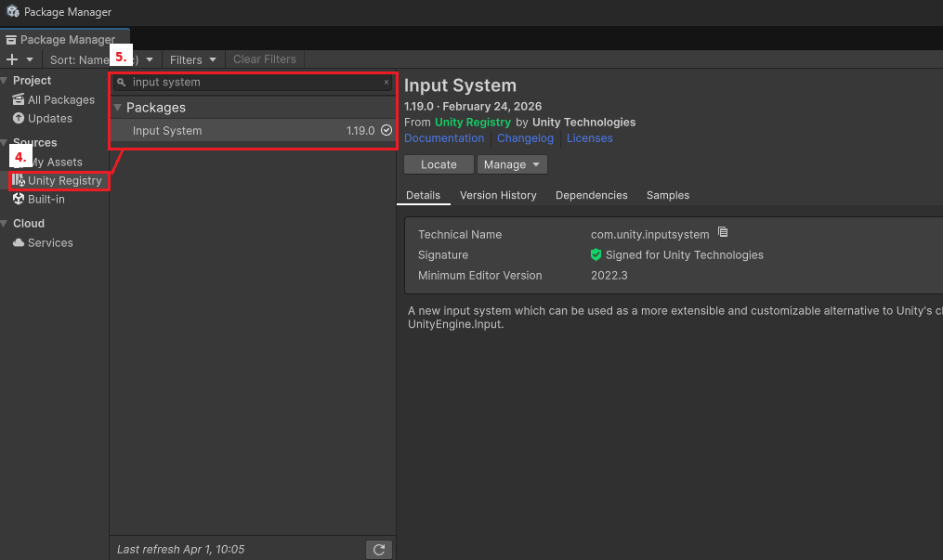Viewport: 943px width, 560px height.
Task: Clear the search text with the x
Action: (x=386, y=83)
